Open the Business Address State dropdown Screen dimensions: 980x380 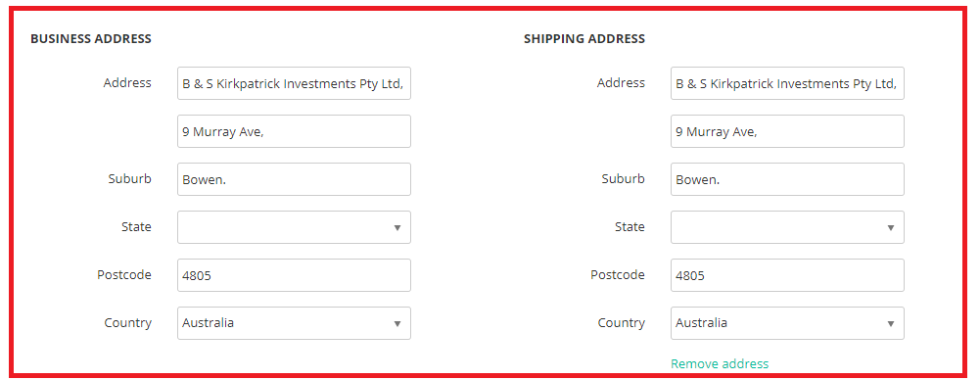click(294, 227)
